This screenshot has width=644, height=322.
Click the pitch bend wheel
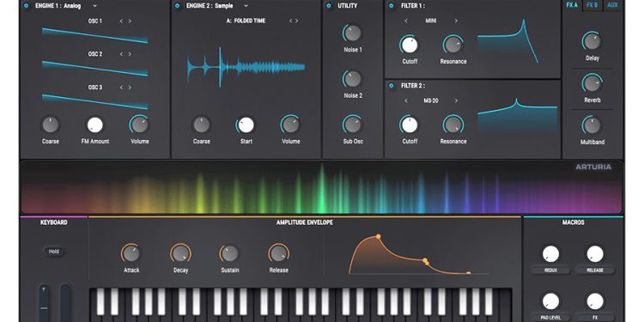44,303
